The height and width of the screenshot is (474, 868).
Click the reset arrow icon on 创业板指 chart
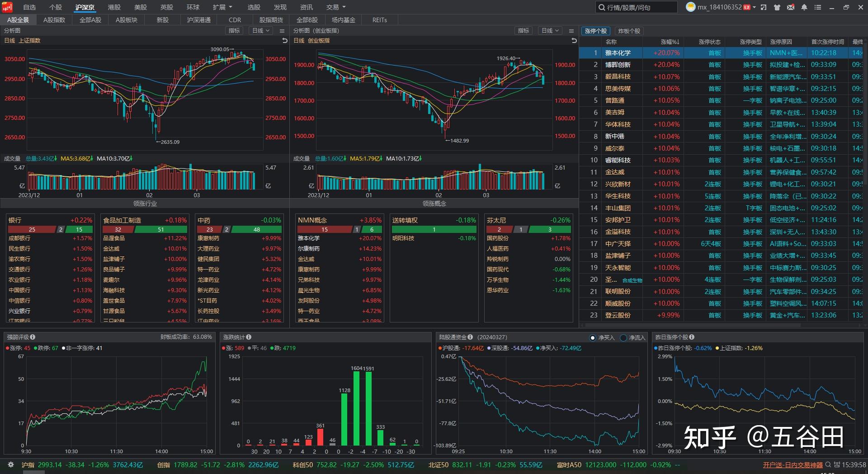tap(574, 41)
